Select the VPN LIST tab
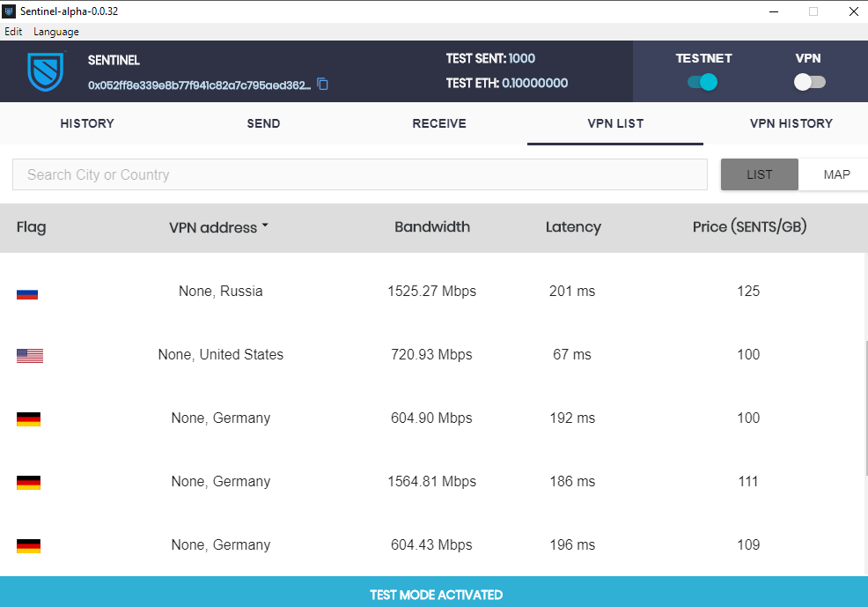The height and width of the screenshot is (607, 868). tap(615, 123)
